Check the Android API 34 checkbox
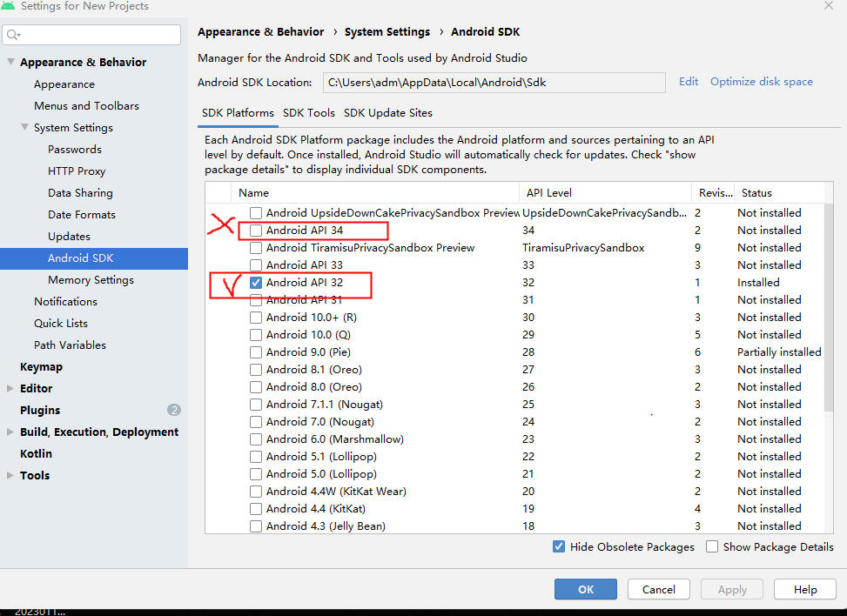 point(256,231)
